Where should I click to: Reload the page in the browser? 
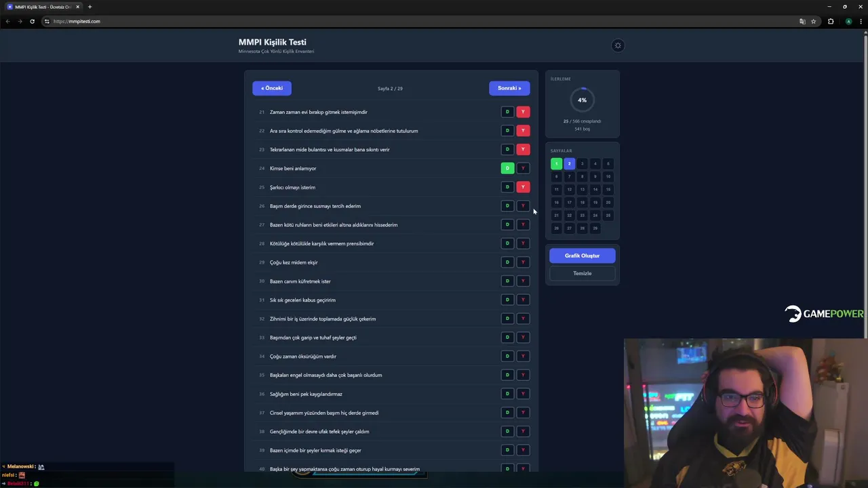(32, 21)
